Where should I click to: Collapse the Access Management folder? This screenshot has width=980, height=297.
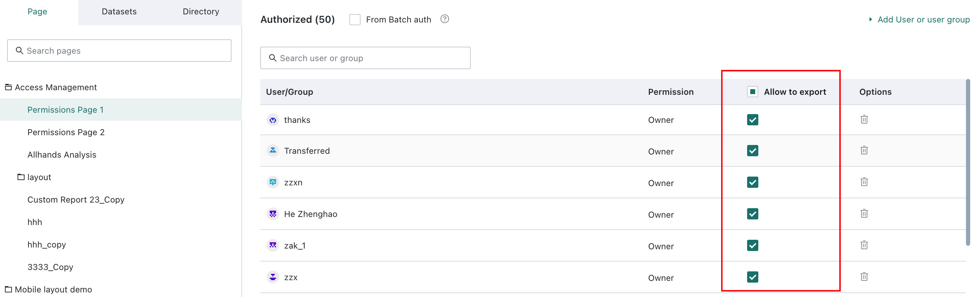point(8,87)
